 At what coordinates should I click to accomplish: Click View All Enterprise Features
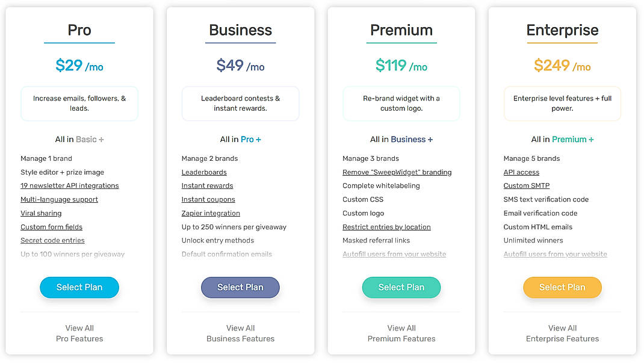562,333
